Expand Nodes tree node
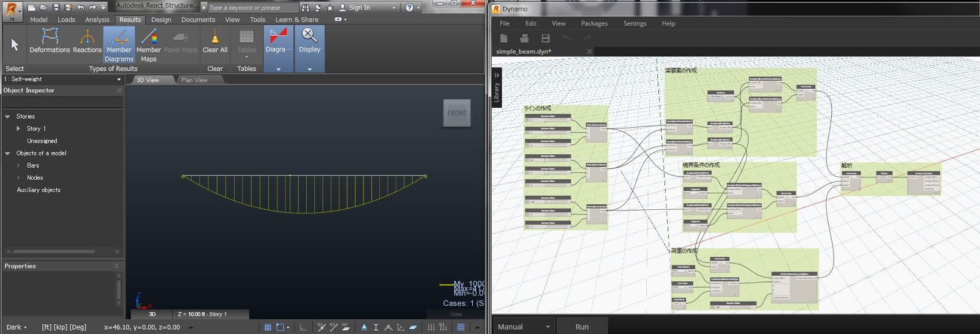Image resolution: width=980 pixels, height=334 pixels. click(x=18, y=177)
